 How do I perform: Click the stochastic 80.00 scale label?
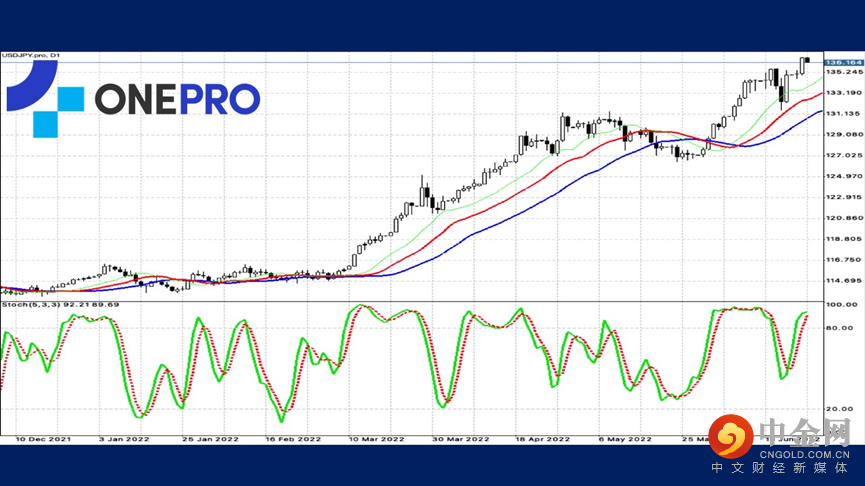[x=842, y=328]
